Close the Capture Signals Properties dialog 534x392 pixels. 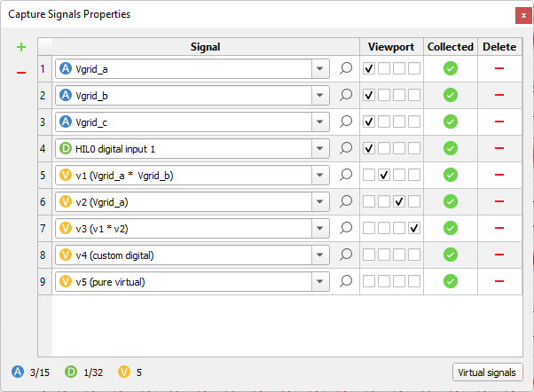(521, 15)
